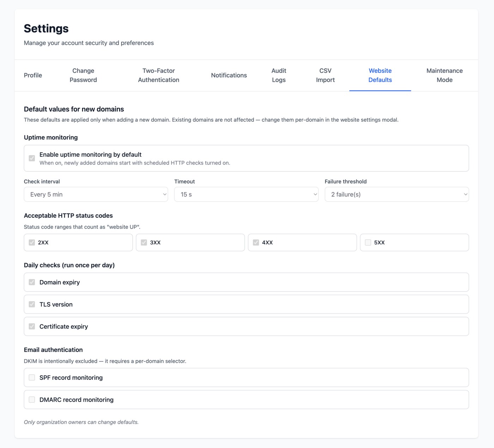Open the Profile tab
This screenshot has width=494, height=448.
33,75
